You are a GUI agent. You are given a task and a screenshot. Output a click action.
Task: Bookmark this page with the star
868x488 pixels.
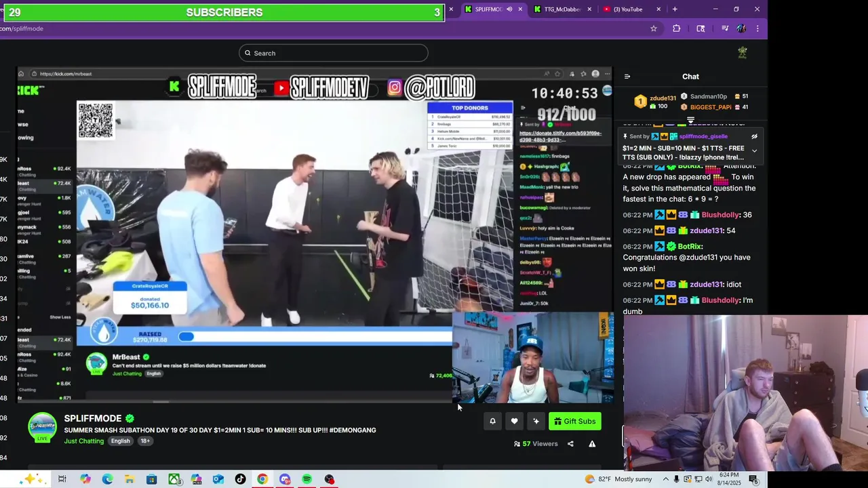pyautogui.click(x=654, y=28)
